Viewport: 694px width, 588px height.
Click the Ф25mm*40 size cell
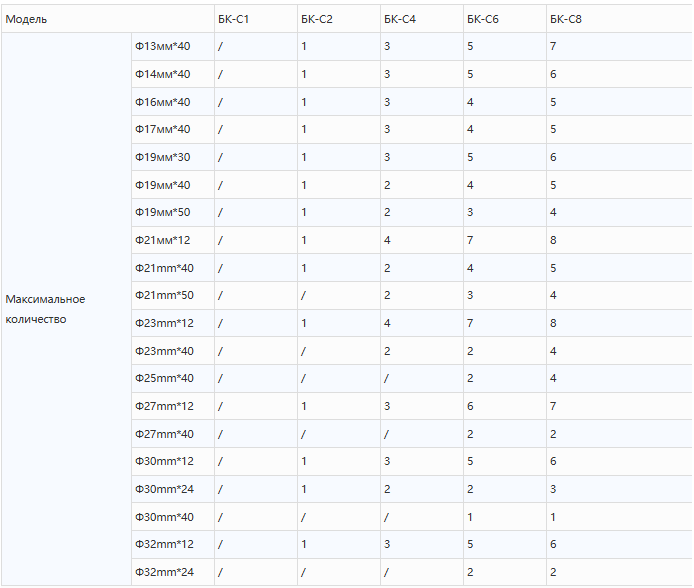[x=162, y=378]
